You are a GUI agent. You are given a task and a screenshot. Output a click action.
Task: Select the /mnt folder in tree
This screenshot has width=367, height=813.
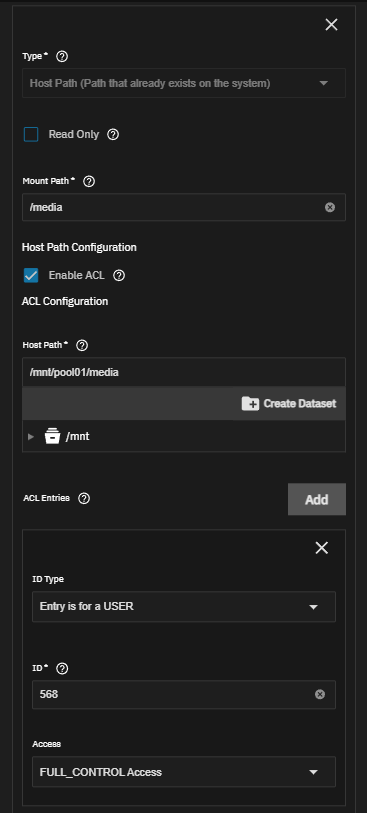click(78, 437)
